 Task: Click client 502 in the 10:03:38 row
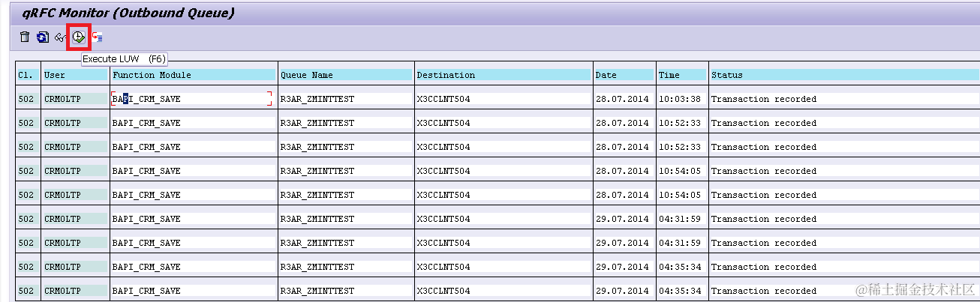pos(26,99)
